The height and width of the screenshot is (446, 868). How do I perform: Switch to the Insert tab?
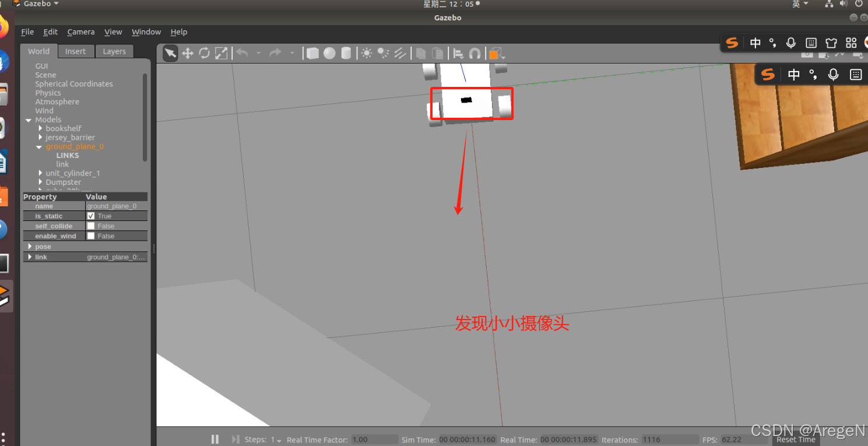(x=75, y=51)
